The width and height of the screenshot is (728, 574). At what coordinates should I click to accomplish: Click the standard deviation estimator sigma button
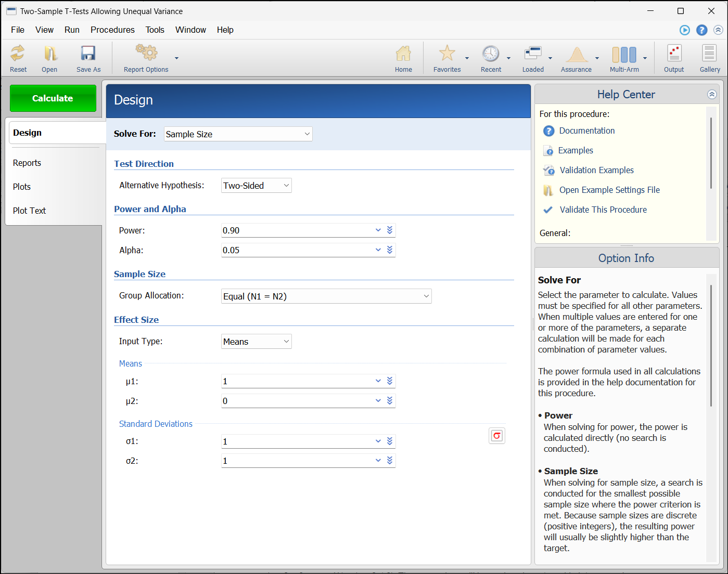click(497, 436)
